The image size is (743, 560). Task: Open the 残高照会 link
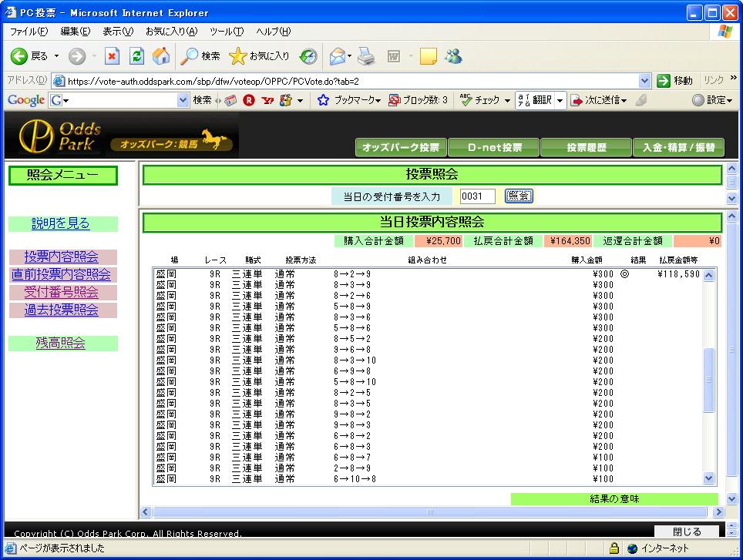(x=61, y=344)
